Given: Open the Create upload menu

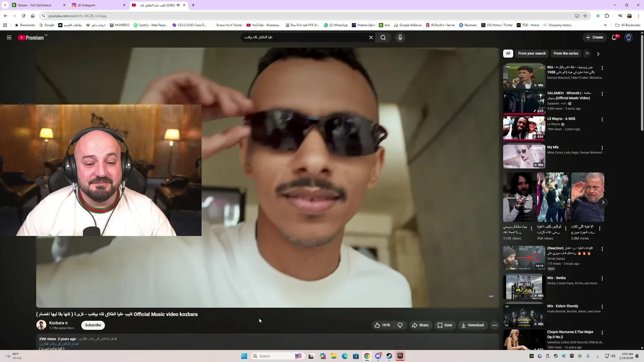Looking at the screenshot, I should click(594, 37).
